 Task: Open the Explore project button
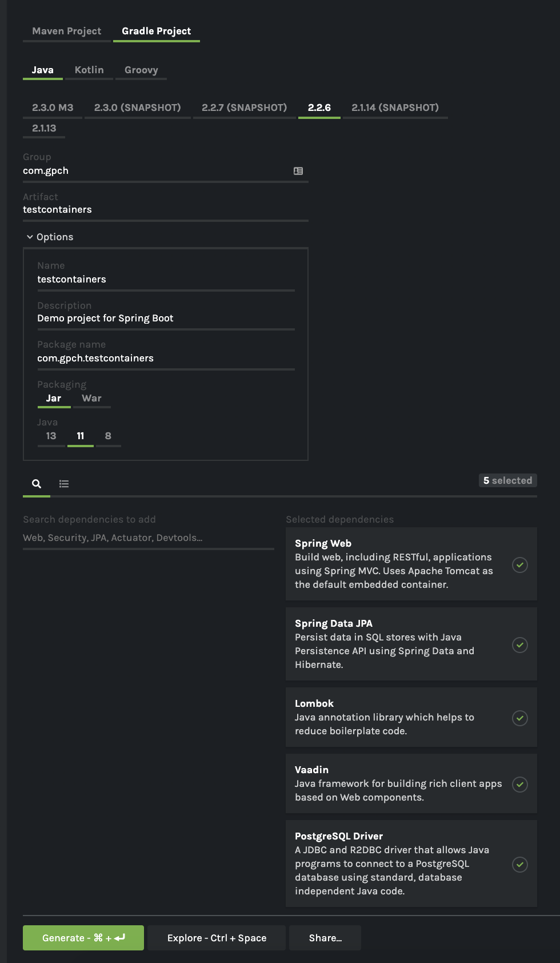click(x=217, y=938)
